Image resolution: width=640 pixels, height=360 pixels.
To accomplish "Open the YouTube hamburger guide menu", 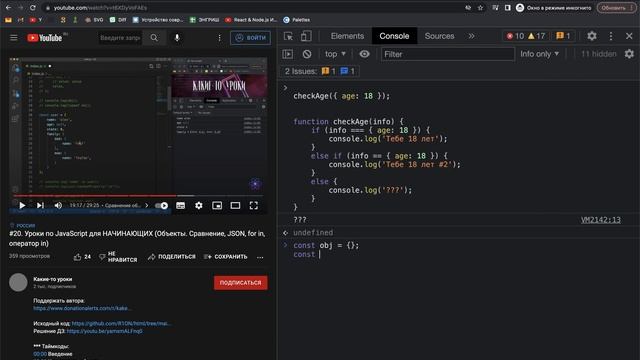I will (14, 38).
